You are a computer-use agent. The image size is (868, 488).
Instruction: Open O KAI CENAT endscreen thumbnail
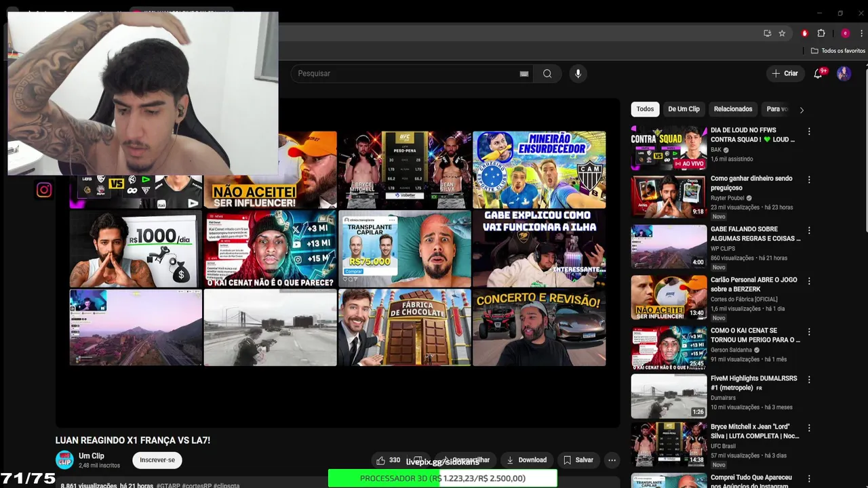[x=270, y=249]
